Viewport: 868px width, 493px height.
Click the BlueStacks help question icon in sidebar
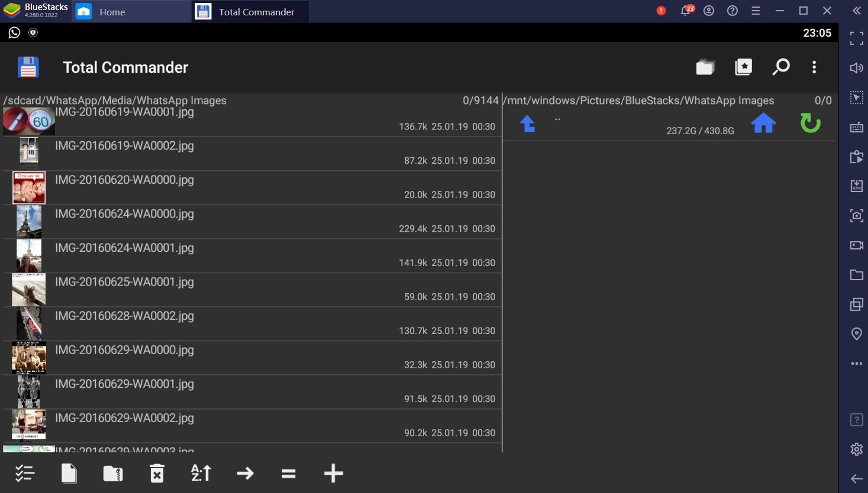coord(856,420)
